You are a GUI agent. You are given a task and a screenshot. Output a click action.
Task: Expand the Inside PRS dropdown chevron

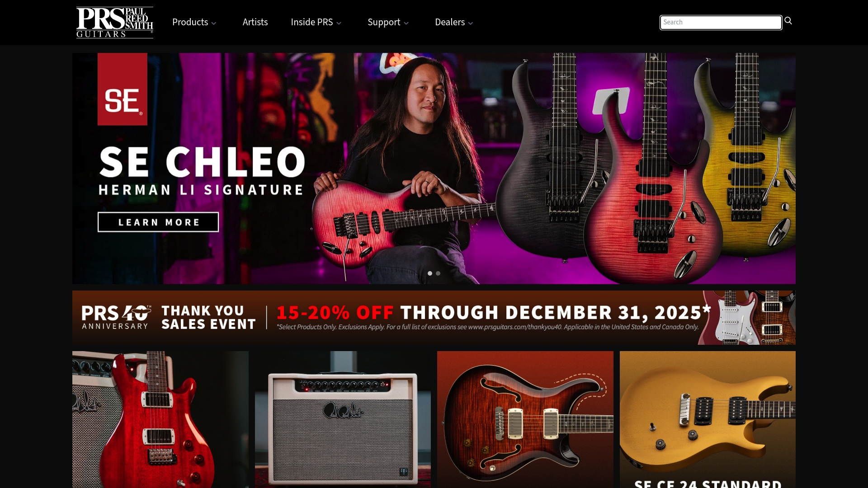339,23
